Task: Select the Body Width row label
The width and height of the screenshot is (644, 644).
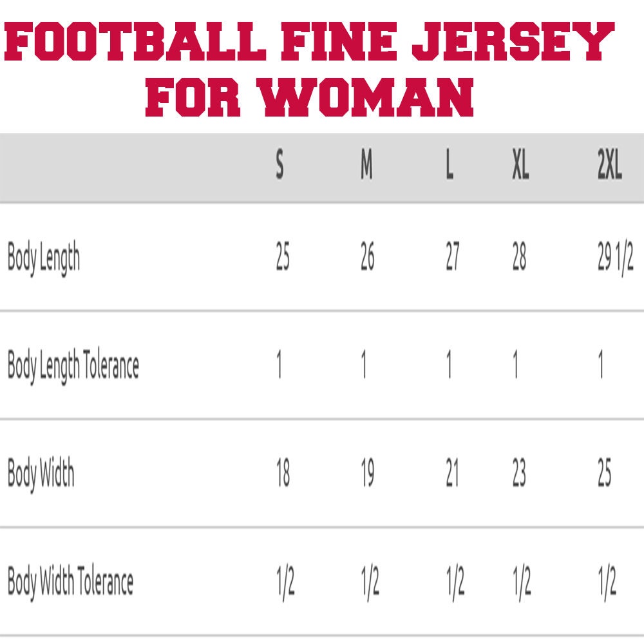Action: [41, 473]
